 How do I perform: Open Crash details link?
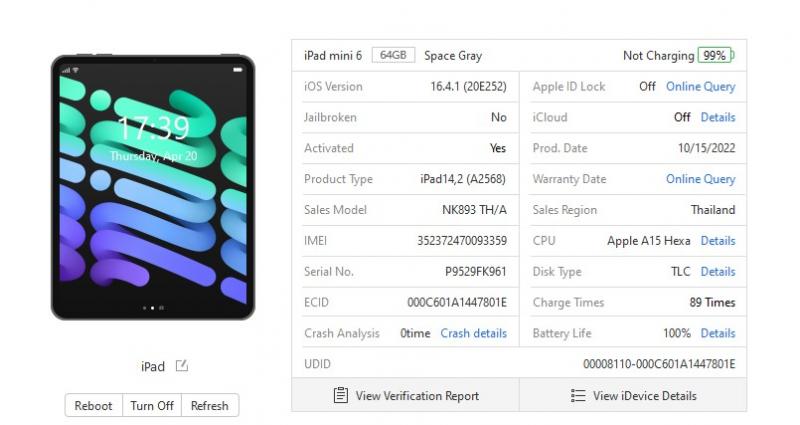pyautogui.click(x=473, y=333)
